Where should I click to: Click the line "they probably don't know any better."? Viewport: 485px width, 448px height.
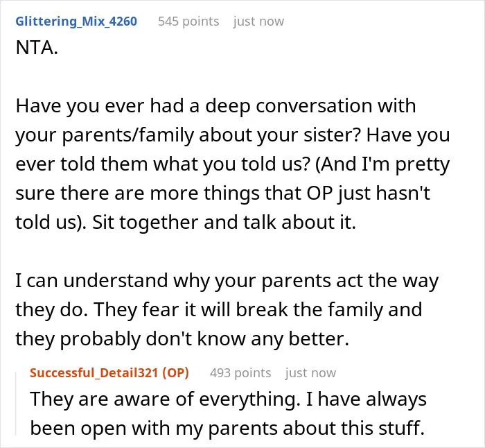[x=182, y=339]
